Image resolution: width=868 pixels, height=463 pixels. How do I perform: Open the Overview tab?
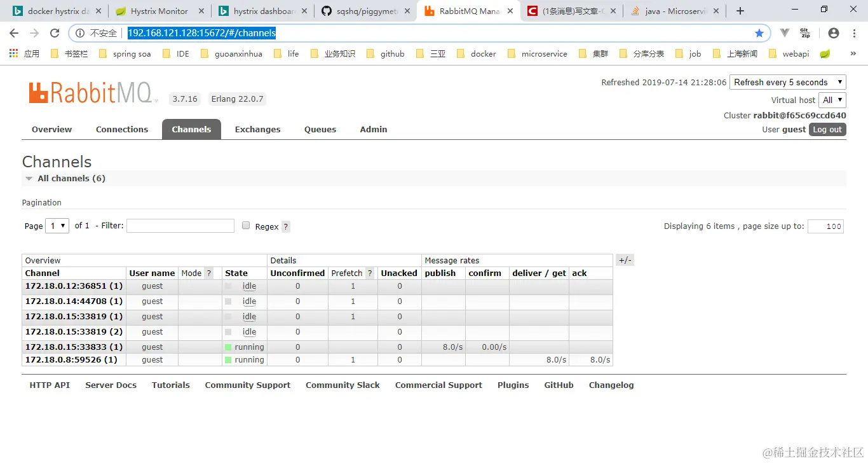point(51,129)
